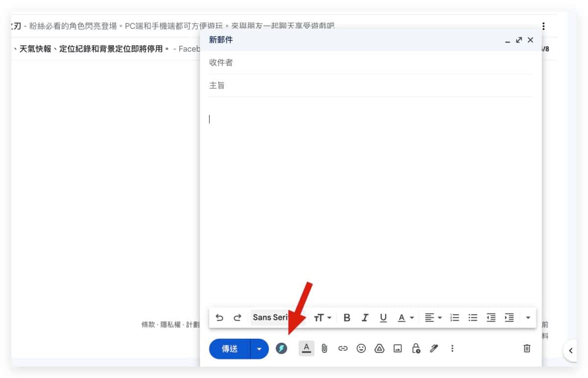Open text alignment dropdown
The image size is (588, 378).
pyautogui.click(x=433, y=318)
